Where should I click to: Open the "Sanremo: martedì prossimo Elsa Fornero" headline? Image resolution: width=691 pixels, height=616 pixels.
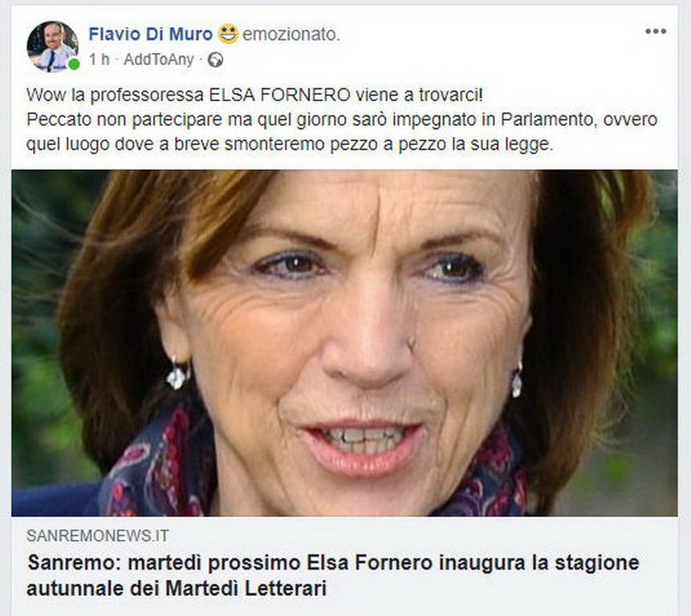click(x=333, y=563)
